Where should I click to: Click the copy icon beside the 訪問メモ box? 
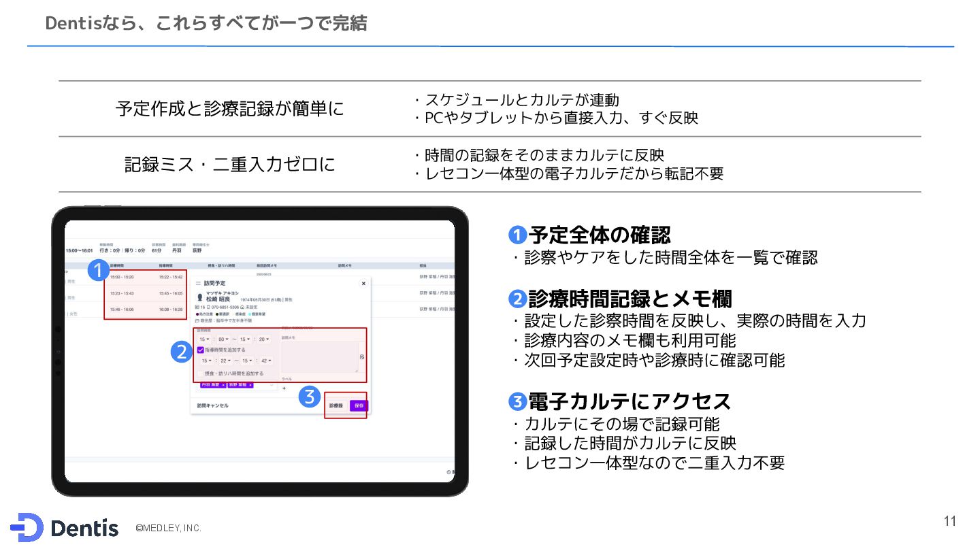tap(362, 357)
